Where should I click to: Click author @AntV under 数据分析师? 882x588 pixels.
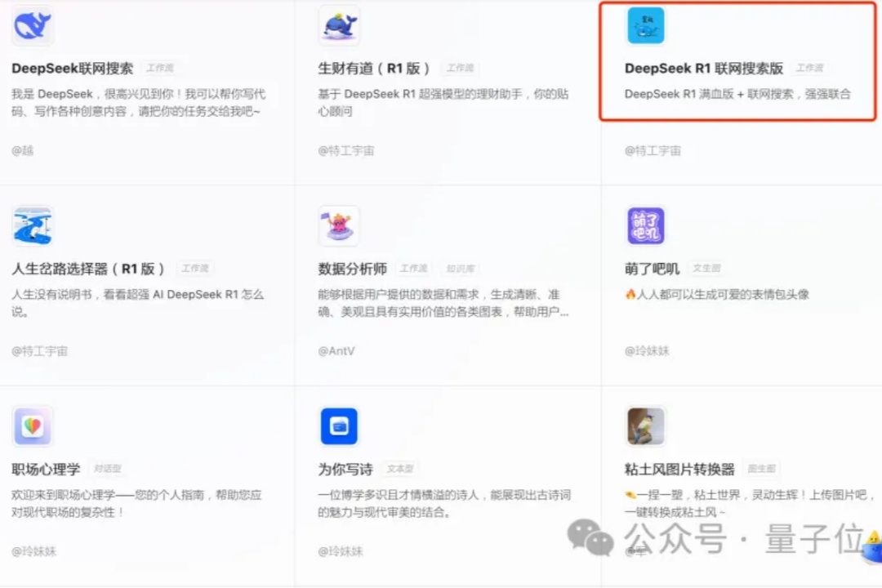click(336, 350)
